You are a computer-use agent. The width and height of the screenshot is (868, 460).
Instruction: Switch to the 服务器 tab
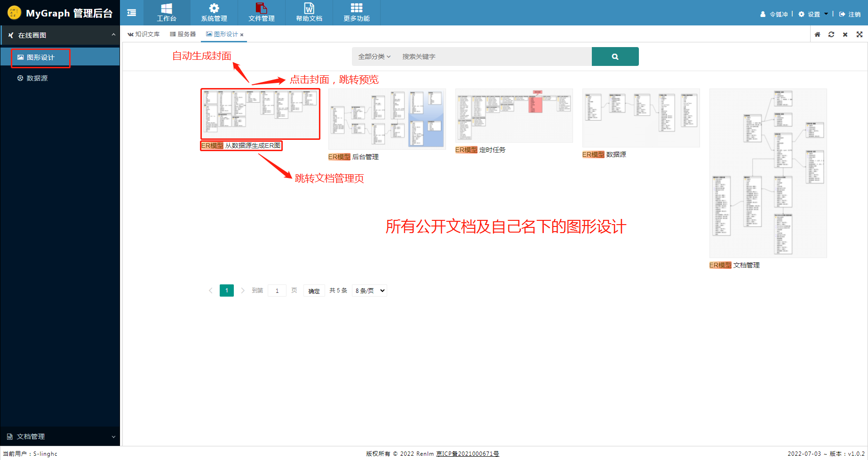pyautogui.click(x=183, y=34)
